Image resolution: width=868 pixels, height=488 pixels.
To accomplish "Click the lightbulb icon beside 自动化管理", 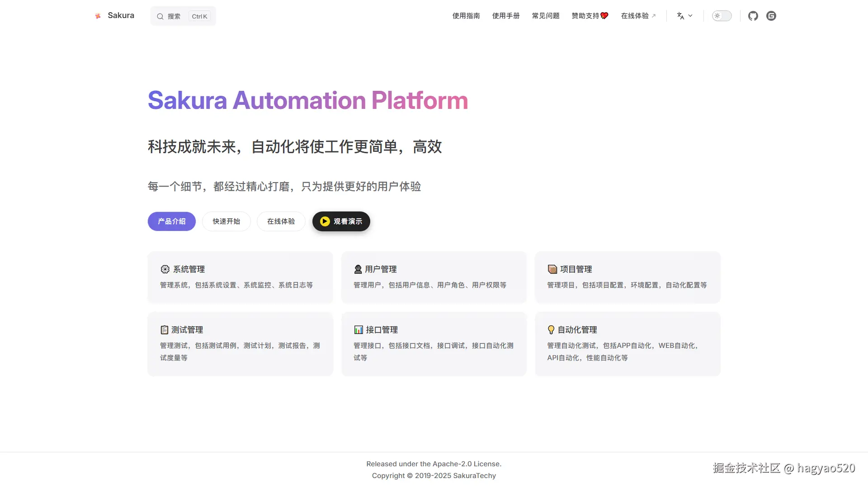I will (x=551, y=330).
